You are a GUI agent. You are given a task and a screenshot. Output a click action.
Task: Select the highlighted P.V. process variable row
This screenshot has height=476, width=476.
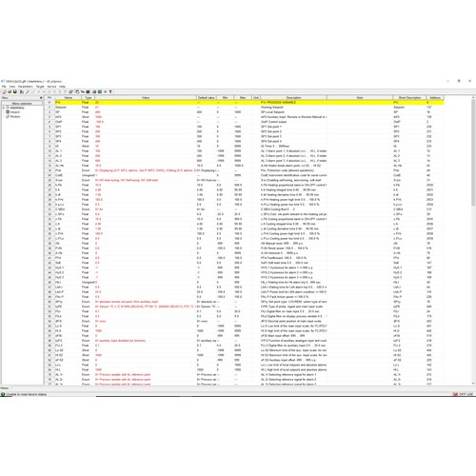pos(245,103)
